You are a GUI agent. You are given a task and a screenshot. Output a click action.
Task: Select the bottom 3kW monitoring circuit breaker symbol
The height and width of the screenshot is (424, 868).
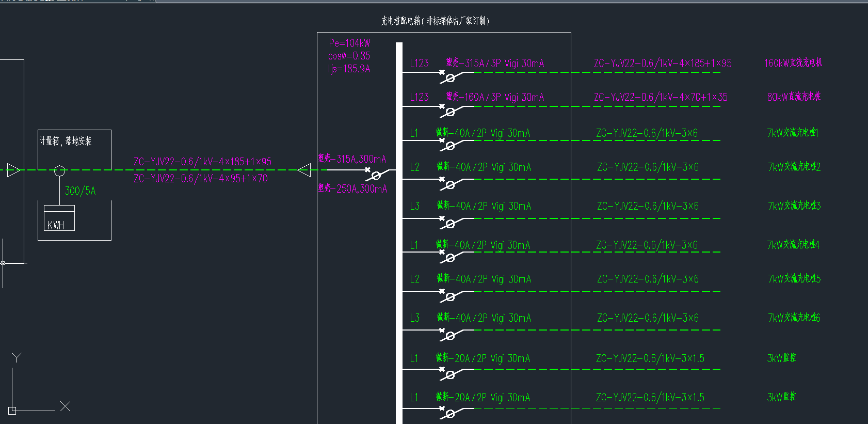[x=449, y=413]
